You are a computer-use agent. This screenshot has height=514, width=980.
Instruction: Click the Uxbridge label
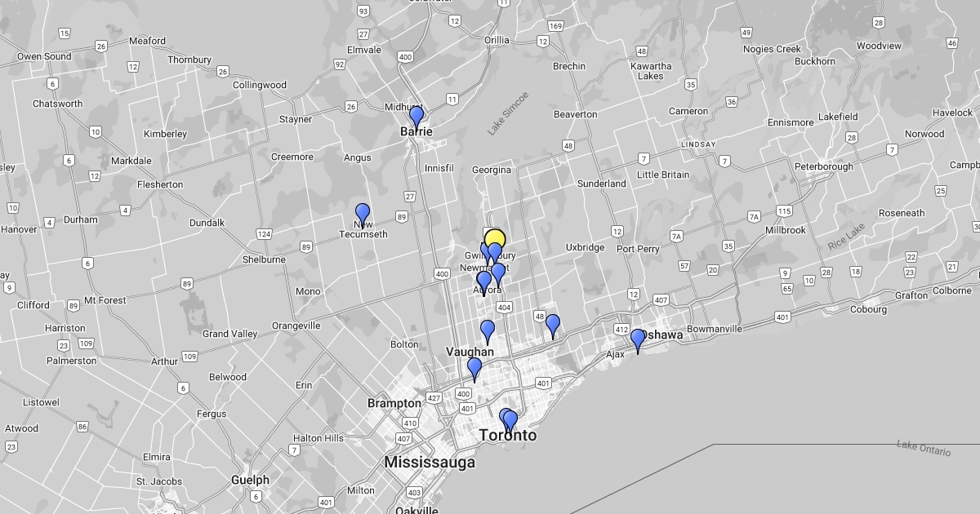pyautogui.click(x=586, y=247)
